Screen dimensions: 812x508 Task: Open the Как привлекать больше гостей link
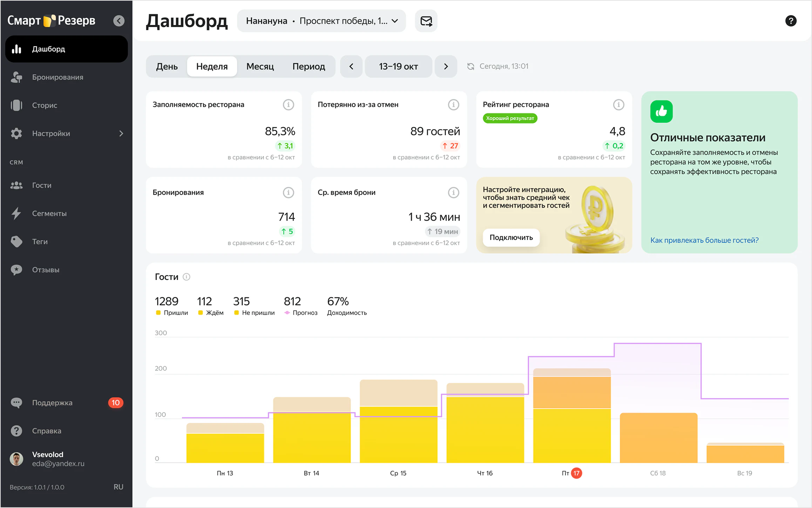pyautogui.click(x=704, y=240)
